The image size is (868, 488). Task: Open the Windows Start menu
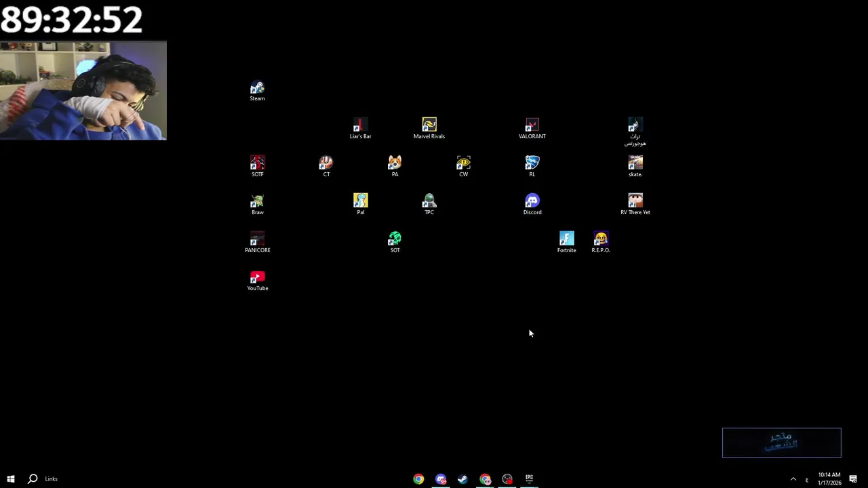coord(11,479)
